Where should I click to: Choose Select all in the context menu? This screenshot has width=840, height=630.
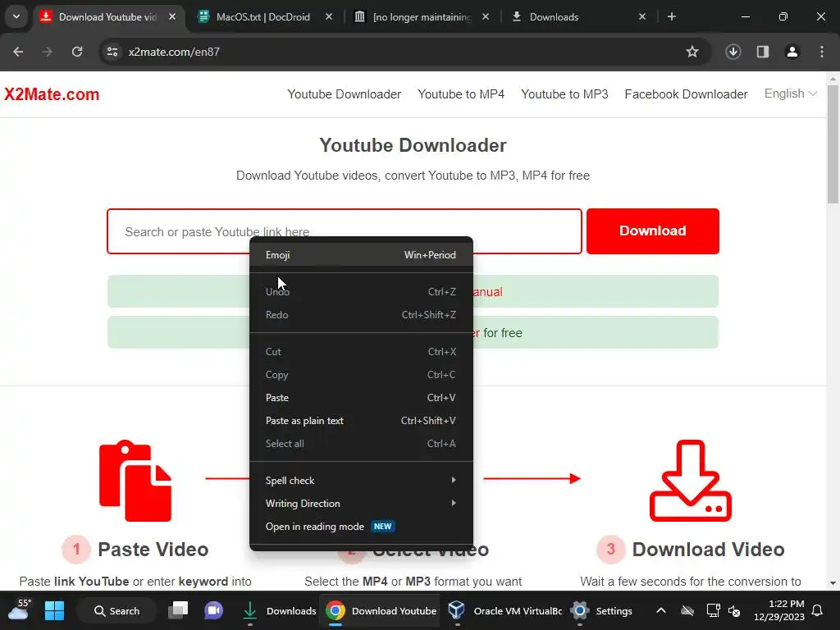pos(361,444)
